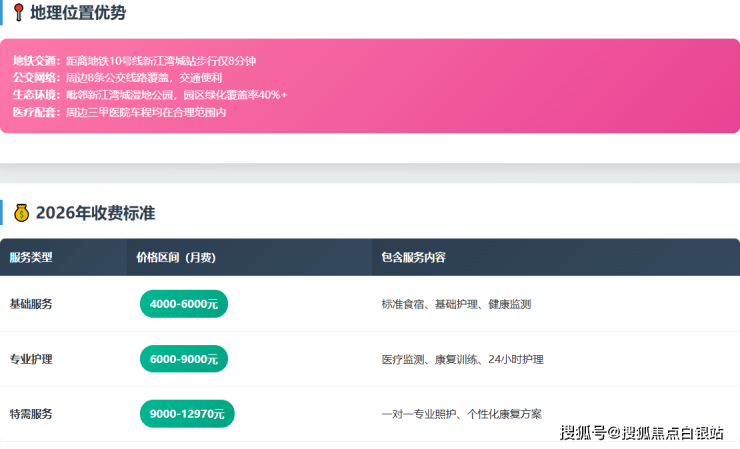The height and width of the screenshot is (449, 740).
Task: Click the 生态环境 label in pink card
Action: click(37, 95)
